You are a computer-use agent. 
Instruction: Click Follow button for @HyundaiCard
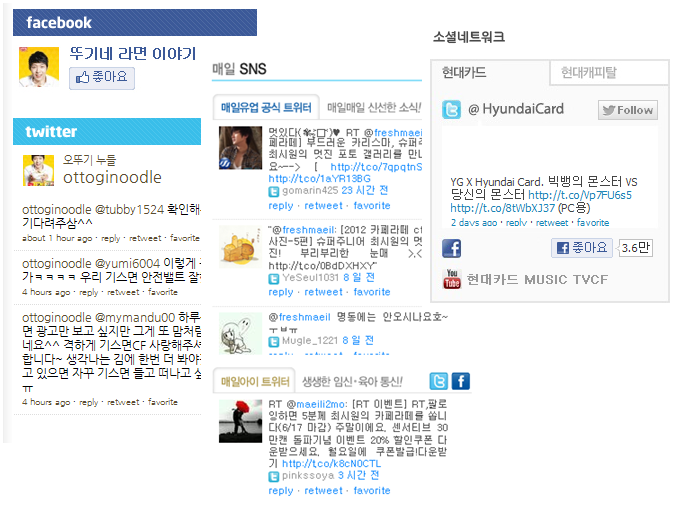628,110
